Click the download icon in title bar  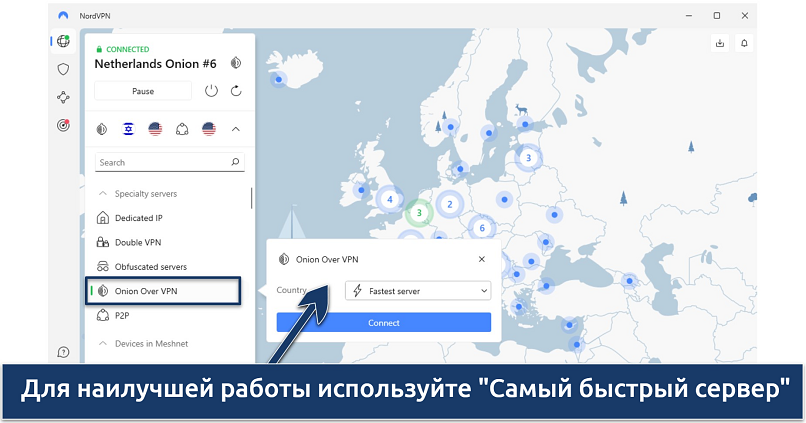pos(720,43)
